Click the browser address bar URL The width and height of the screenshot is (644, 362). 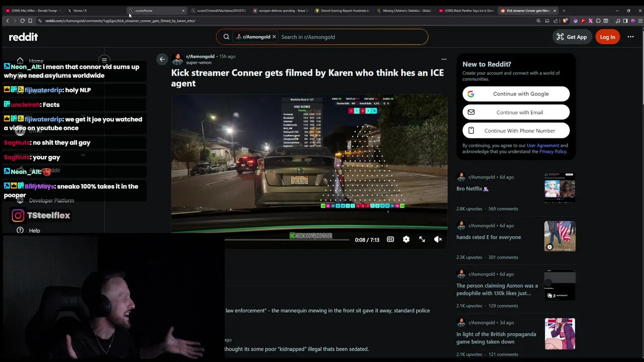click(x=120, y=21)
